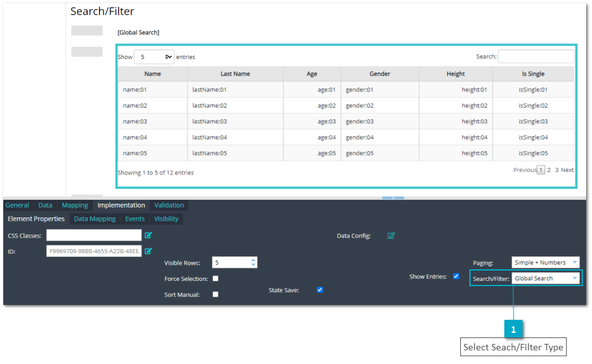Uncheck the State Save checkbox
592x364 pixels.
320,290
